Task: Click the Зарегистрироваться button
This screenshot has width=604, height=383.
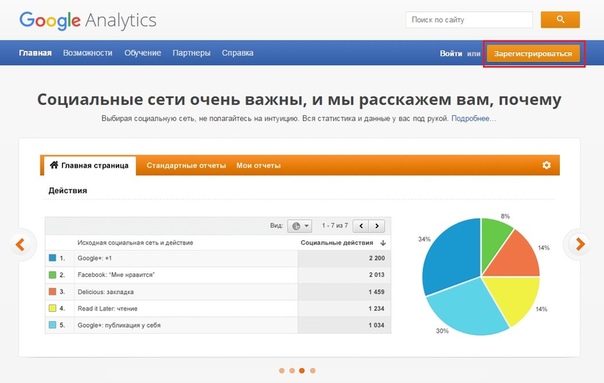Action: 533,54
